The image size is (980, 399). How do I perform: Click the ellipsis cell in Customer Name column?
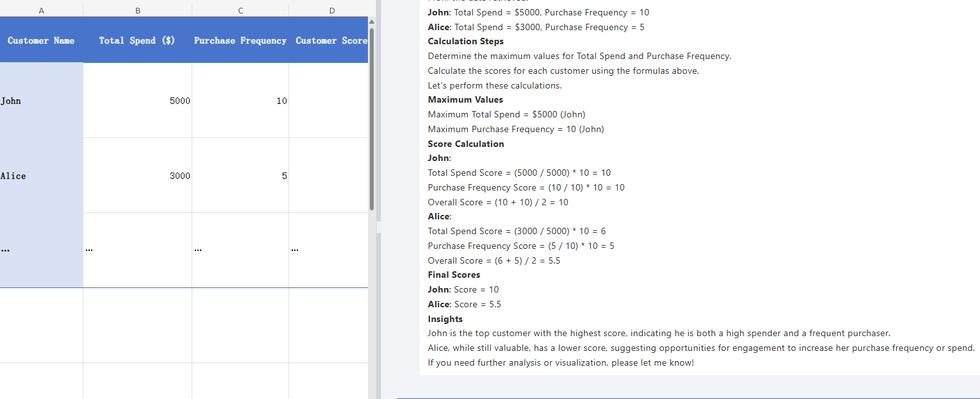click(x=41, y=250)
